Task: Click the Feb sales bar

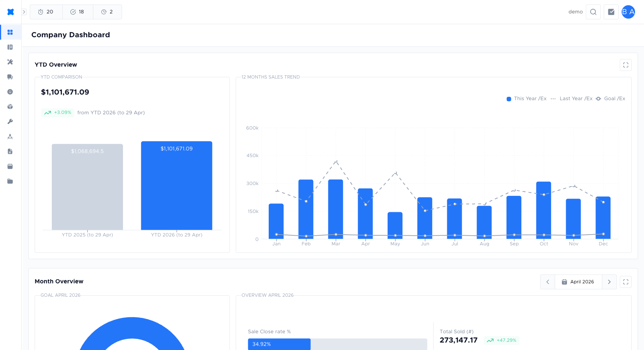Action: 306,209
